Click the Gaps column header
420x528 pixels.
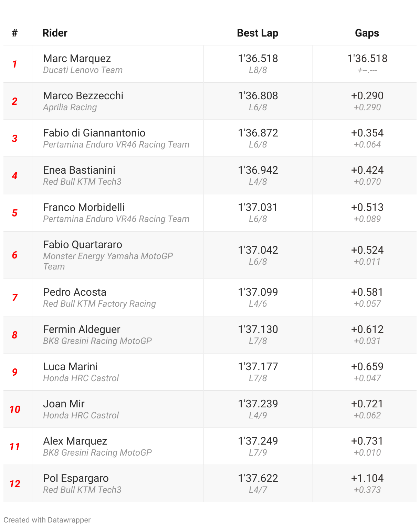click(367, 33)
